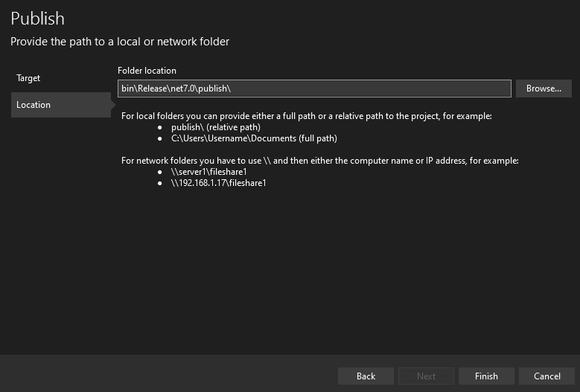
Task: Finish the publish profile setup
Action: 486,376
